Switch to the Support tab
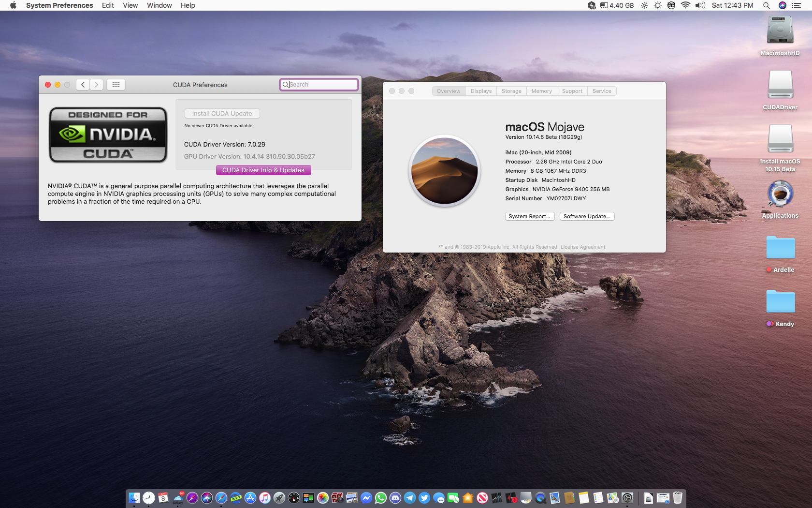 pos(572,91)
